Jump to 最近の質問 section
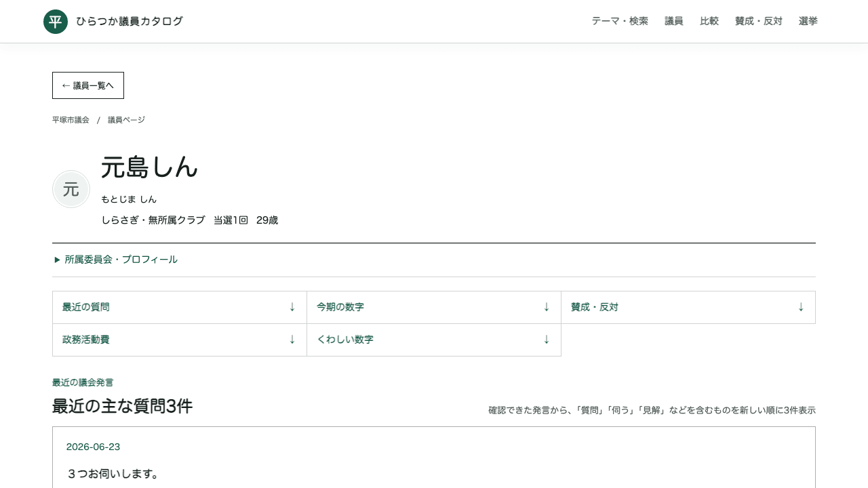868x488 pixels. [x=180, y=307]
